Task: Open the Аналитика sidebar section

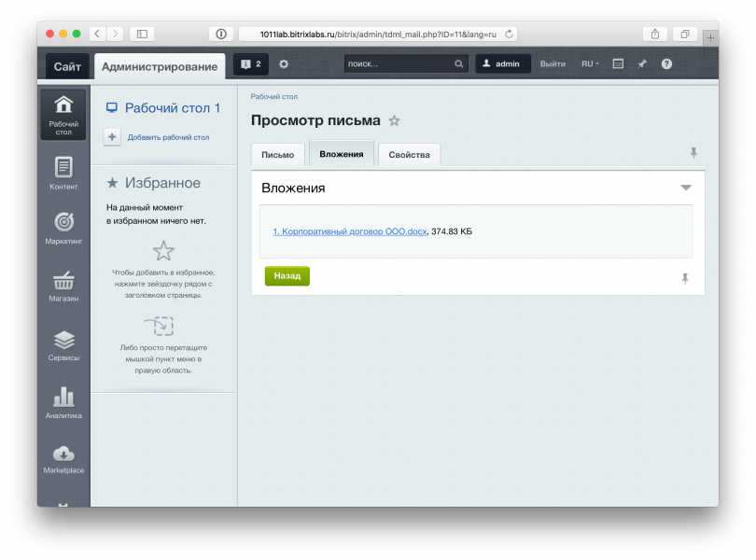Action: point(63,402)
